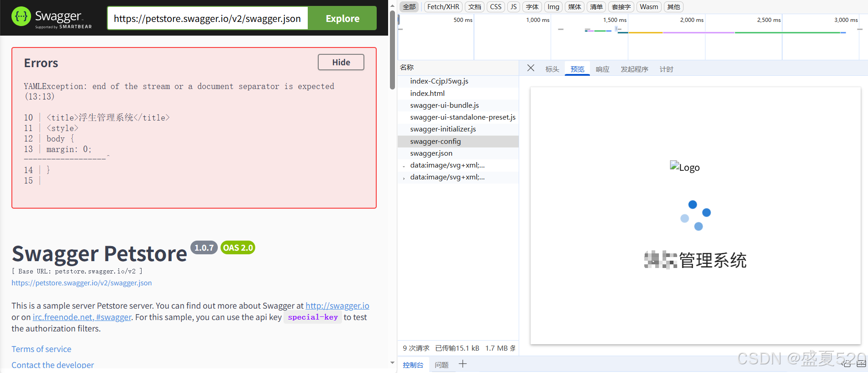868x373 pixels.
Task: Toggle the Fetch/XHR network filter
Action: pyautogui.click(x=443, y=7)
